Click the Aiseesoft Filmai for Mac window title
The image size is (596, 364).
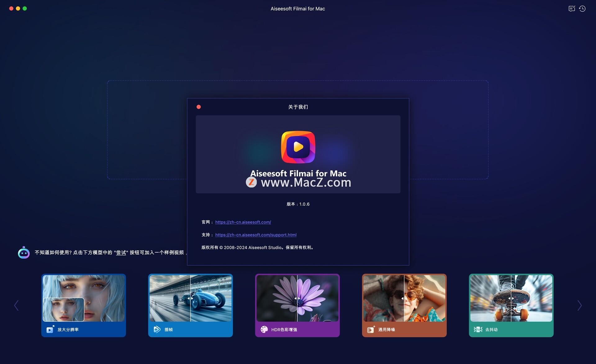coord(298,9)
